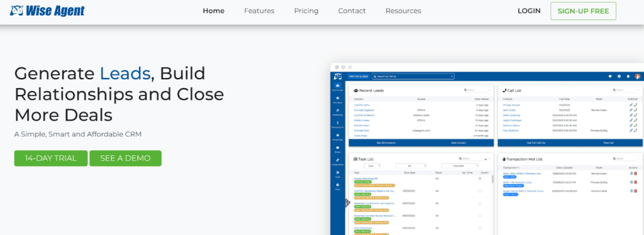
Task: Click the blue info icon for the Rachel Green transaction
Action: (631, 173)
